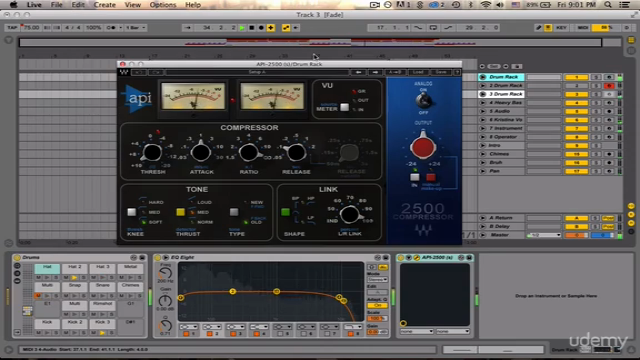Viewport: 640px width, 360px height.
Task: Unfold the Chimes track
Action: (483, 154)
